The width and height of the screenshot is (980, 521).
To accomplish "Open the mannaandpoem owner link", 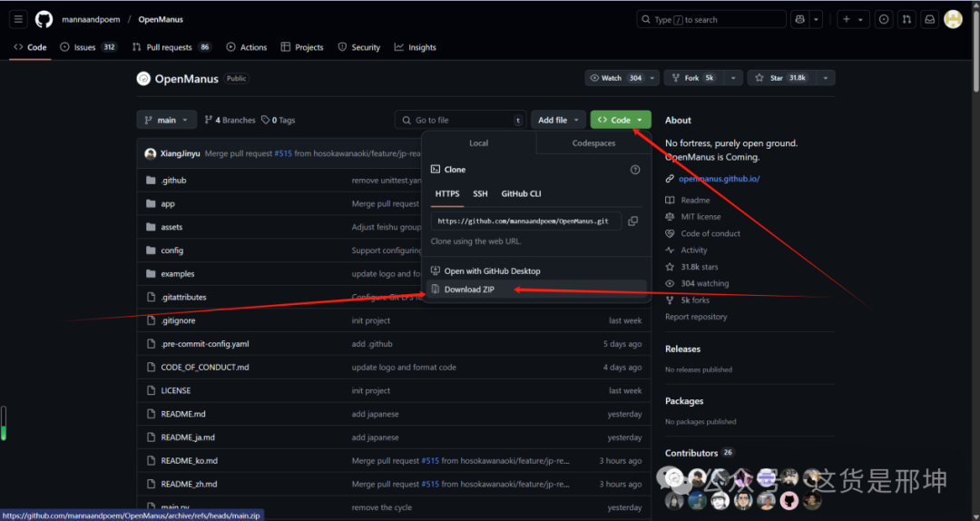I will click(91, 19).
